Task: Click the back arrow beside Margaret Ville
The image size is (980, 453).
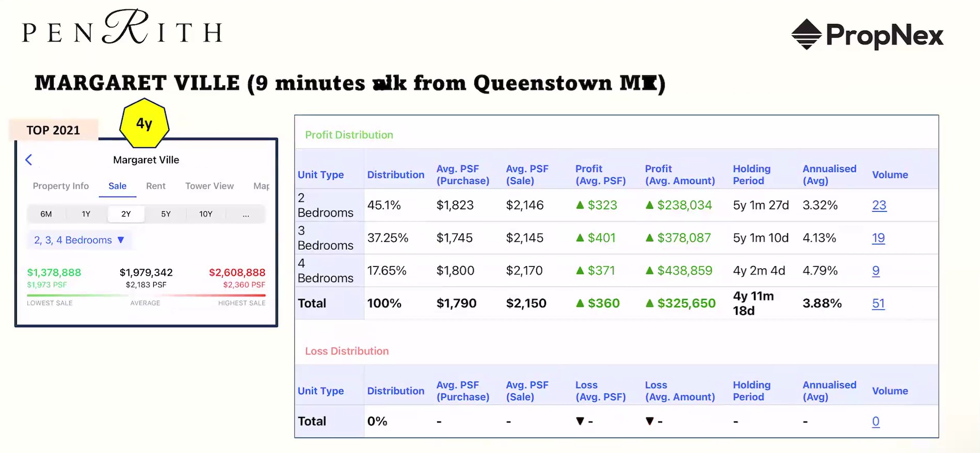Action: coord(29,160)
